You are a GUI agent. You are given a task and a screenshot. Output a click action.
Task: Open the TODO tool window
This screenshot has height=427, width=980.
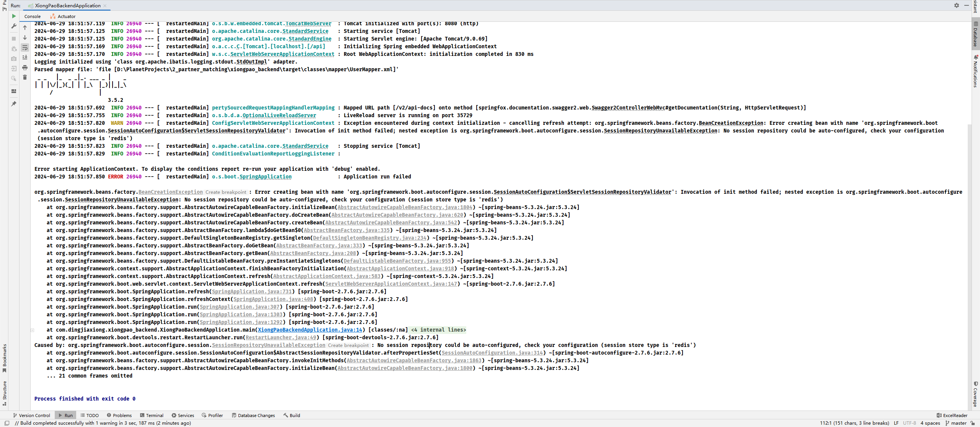(90, 416)
